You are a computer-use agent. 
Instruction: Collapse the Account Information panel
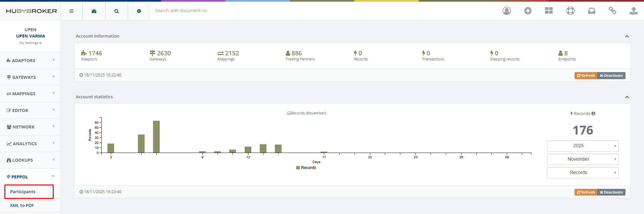(627, 36)
